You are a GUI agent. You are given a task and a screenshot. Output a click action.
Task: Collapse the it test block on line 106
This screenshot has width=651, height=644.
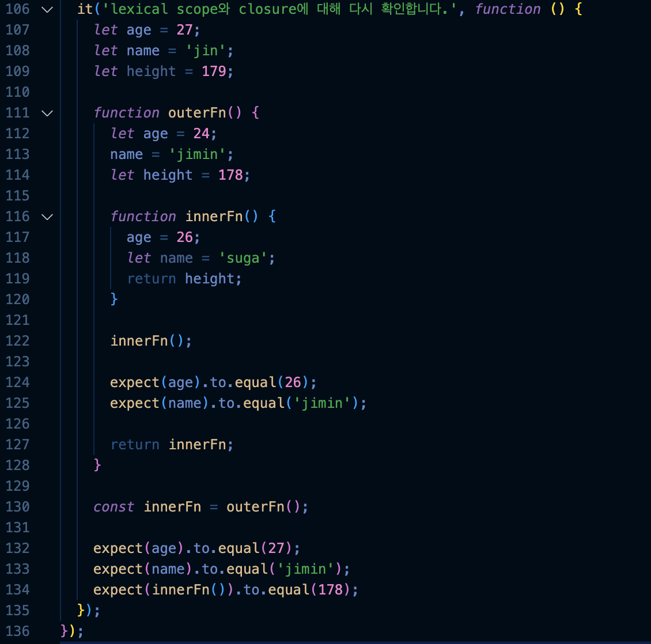(x=47, y=9)
